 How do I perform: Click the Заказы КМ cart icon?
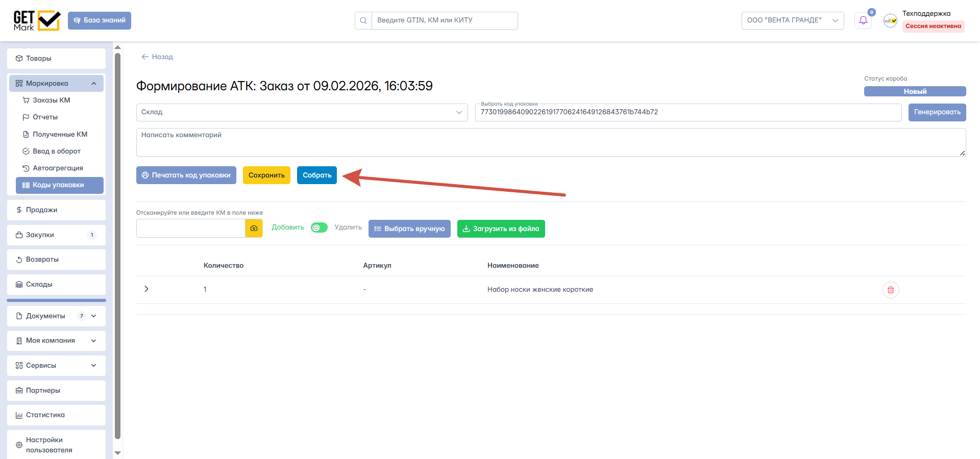pos(26,100)
